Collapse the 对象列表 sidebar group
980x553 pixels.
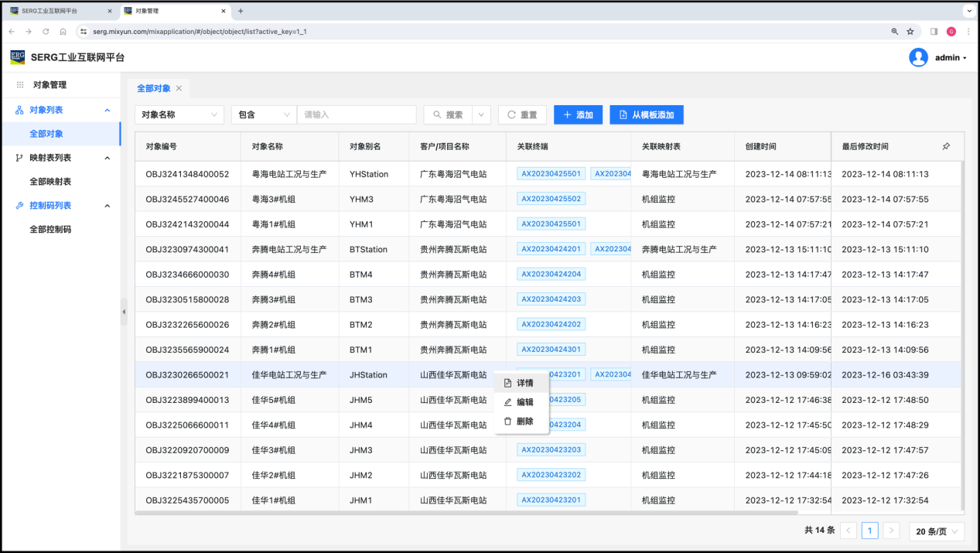tap(108, 110)
